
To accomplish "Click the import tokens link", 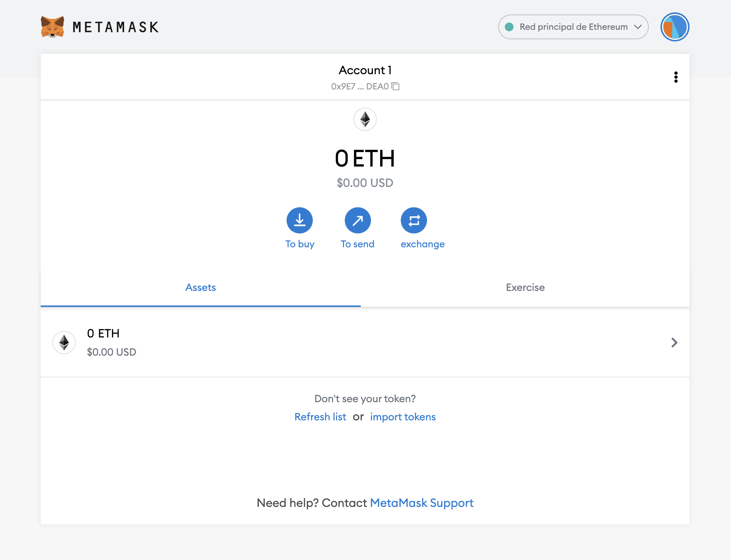I will tap(403, 417).
